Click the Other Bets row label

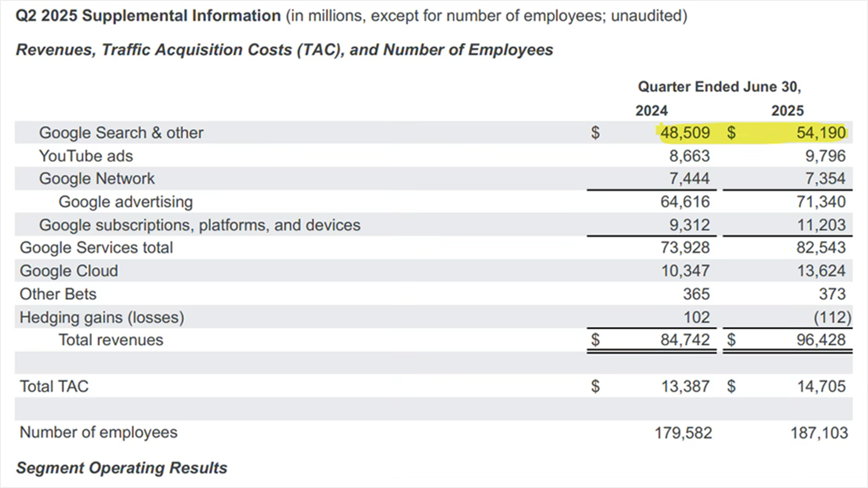tap(58, 294)
